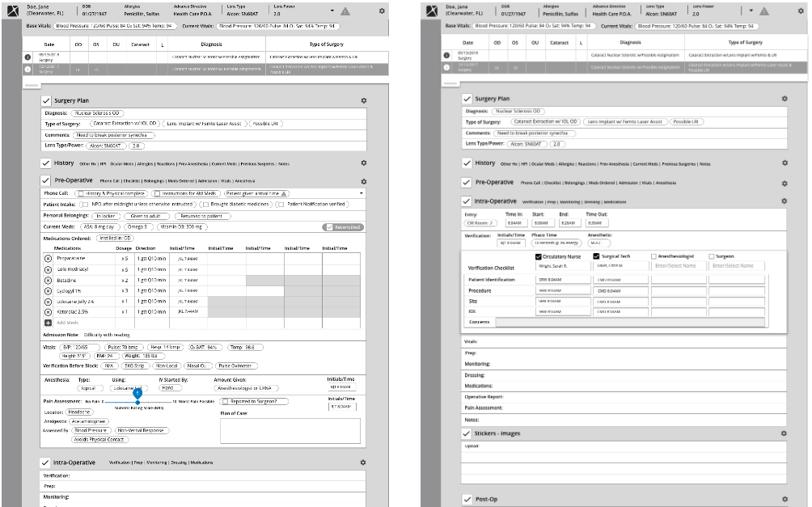Remove Betadine from medications list
Screen dimensions: 812x507
coord(49,280)
